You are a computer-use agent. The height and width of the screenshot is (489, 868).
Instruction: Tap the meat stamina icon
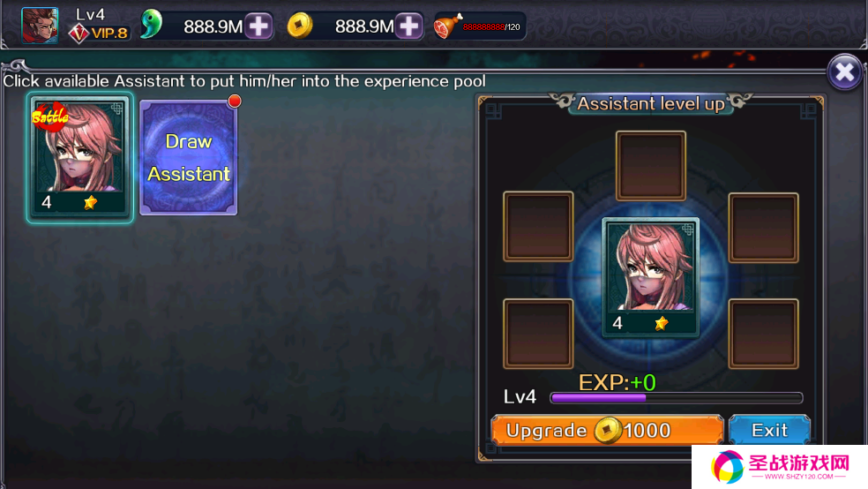(447, 26)
